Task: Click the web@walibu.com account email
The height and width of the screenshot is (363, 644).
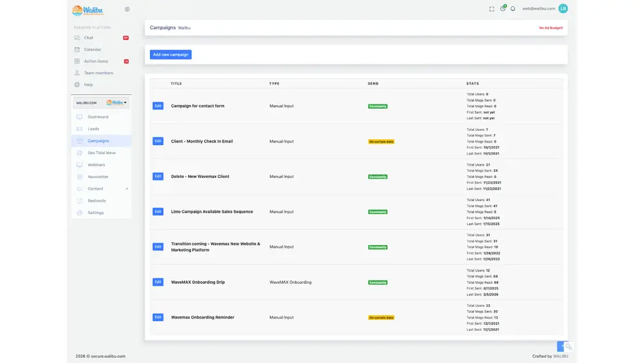Action: pyautogui.click(x=538, y=8)
